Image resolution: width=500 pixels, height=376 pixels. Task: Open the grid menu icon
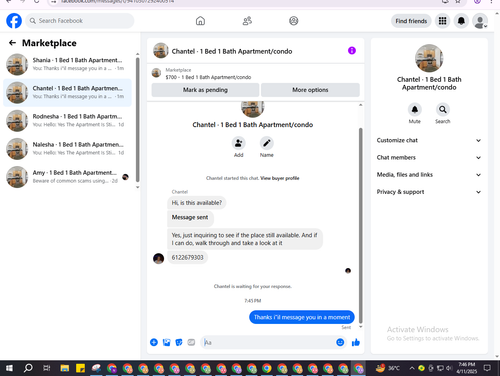442,21
